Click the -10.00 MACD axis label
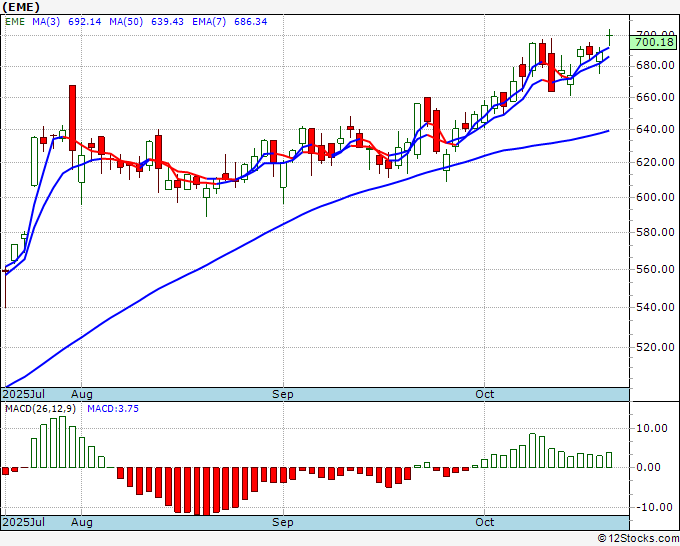The height and width of the screenshot is (546, 680). [x=654, y=507]
